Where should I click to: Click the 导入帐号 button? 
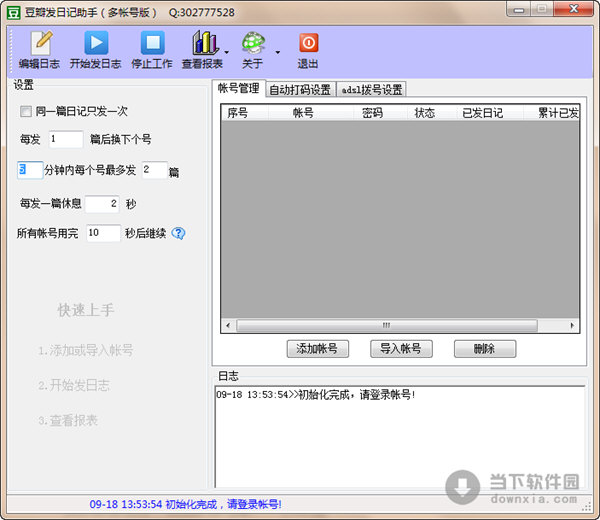tap(401, 349)
